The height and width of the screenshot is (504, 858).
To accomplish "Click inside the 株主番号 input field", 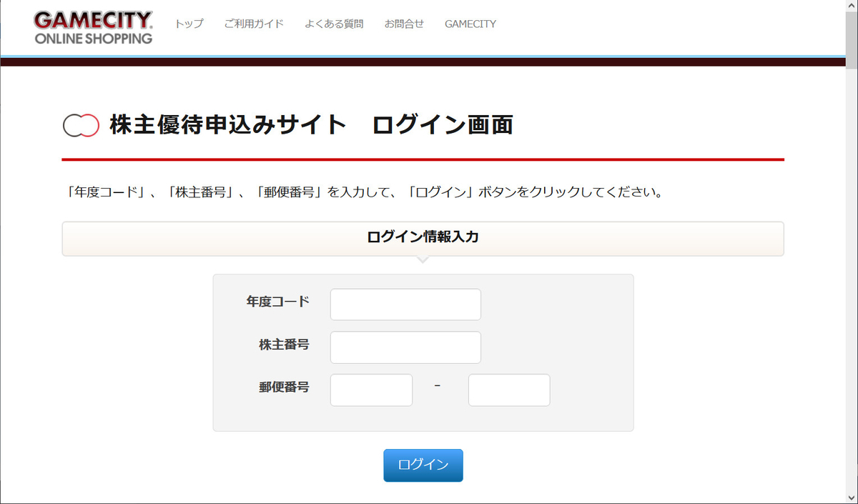I will [x=405, y=347].
